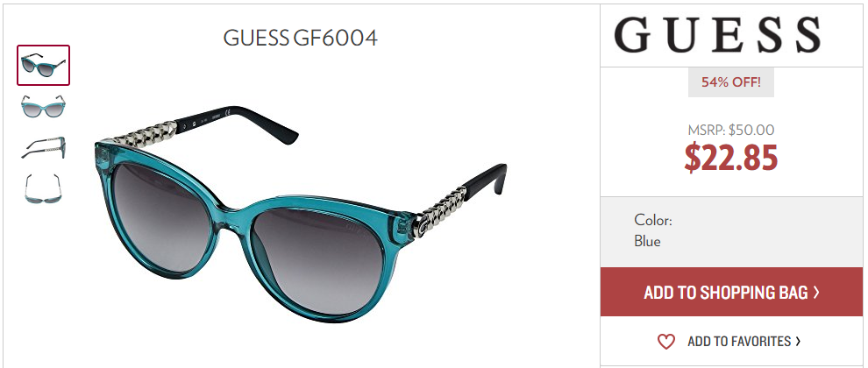This screenshot has height=368, width=868.
Task: Add the sunglasses to shopping bag
Action: point(731,292)
